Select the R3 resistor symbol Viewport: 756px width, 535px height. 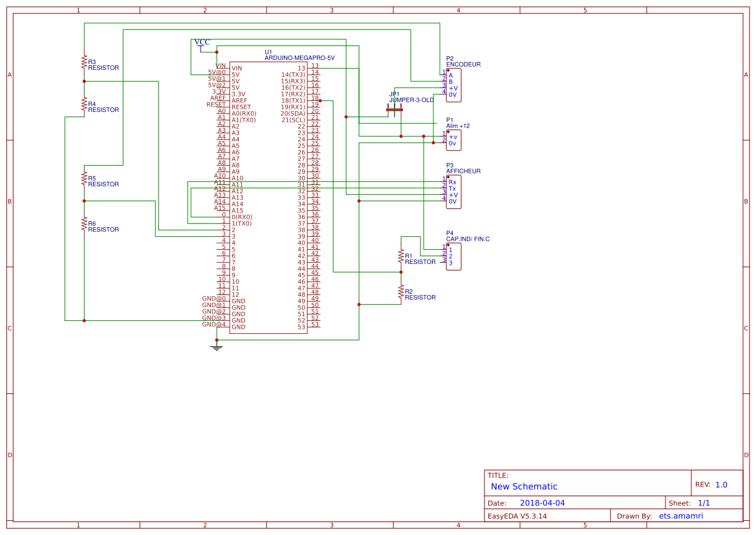pos(84,63)
